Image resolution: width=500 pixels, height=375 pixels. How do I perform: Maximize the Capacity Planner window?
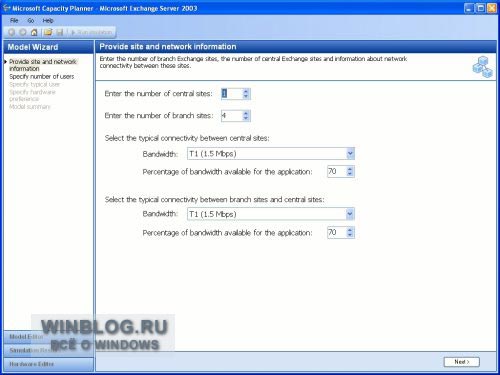[x=480, y=8]
